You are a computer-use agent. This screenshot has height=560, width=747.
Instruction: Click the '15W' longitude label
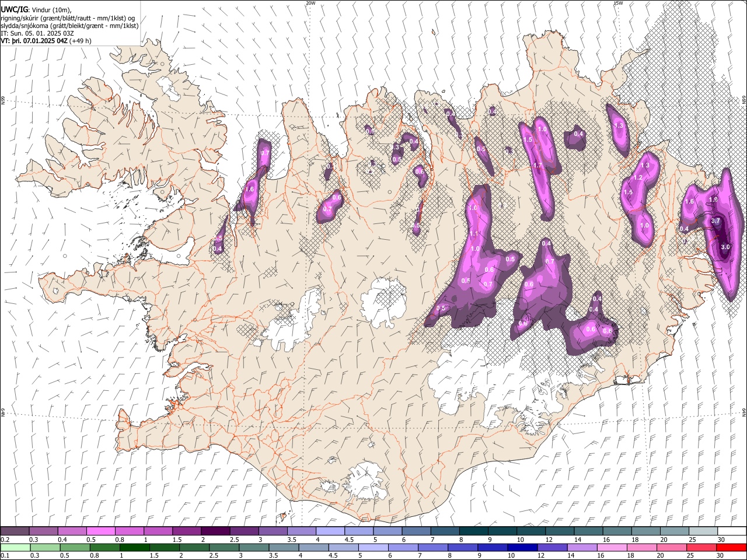click(618, 3)
